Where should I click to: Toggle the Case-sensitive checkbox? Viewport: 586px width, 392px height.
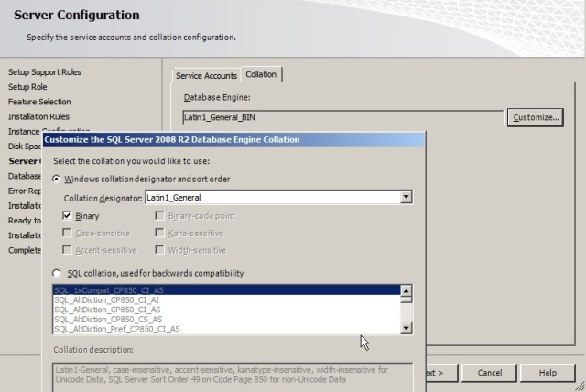67,233
